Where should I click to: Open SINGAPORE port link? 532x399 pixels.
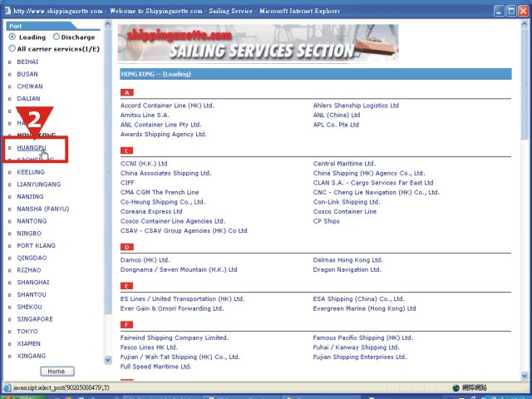coord(35,319)
